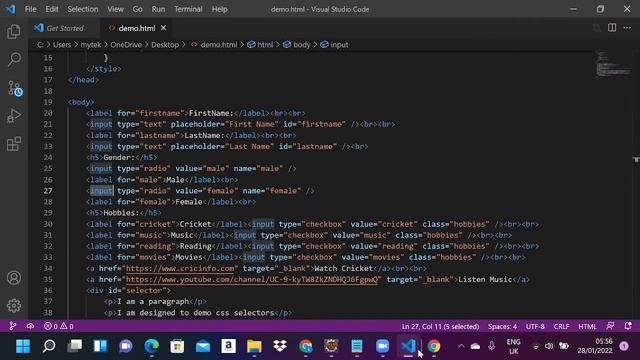
Task: Open the Selection menu
Action: pyautogui.click(x=83, y=9)
